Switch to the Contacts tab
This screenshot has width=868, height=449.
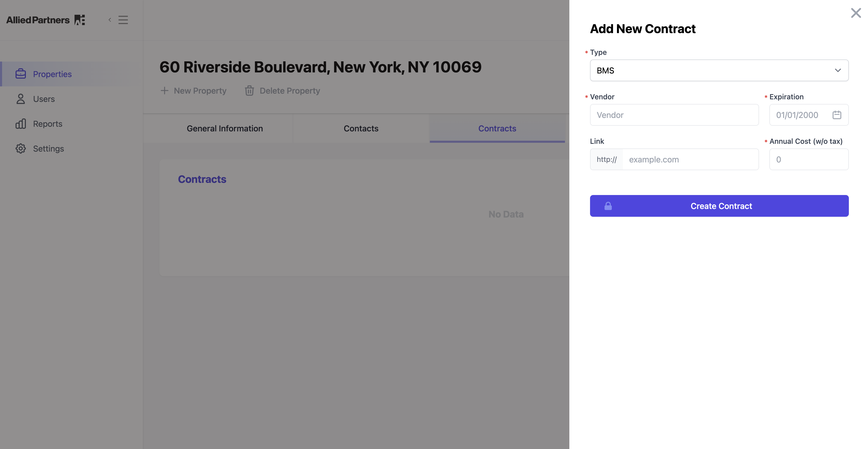(x=361, y=128)
